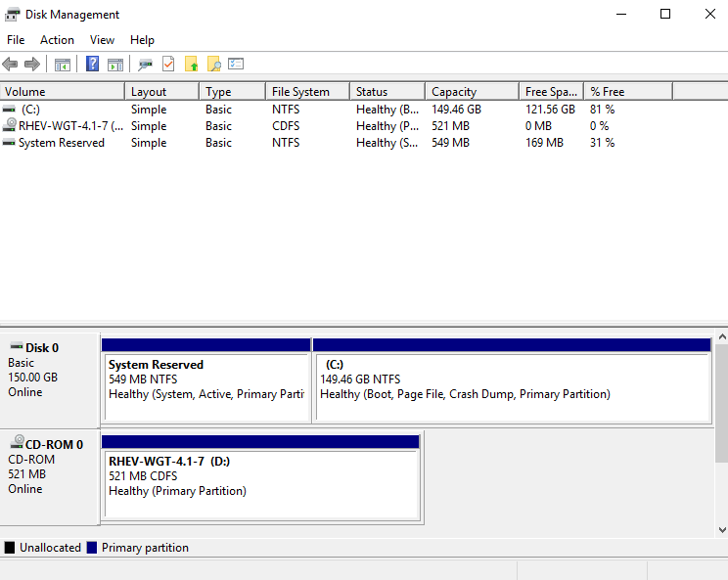Click the checkmark document toolbar icon
This screenshot has width=728, height=580.
[x=168, y=65]
